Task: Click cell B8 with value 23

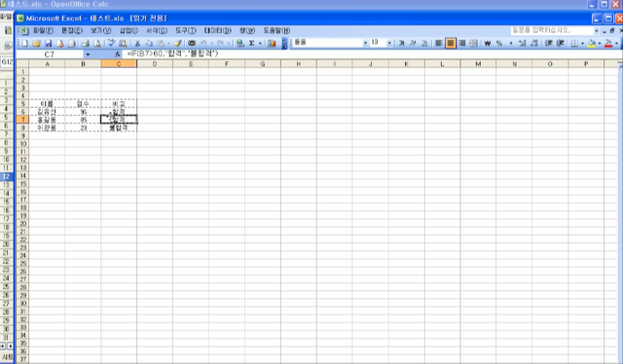Action: (x=83, y=127)
